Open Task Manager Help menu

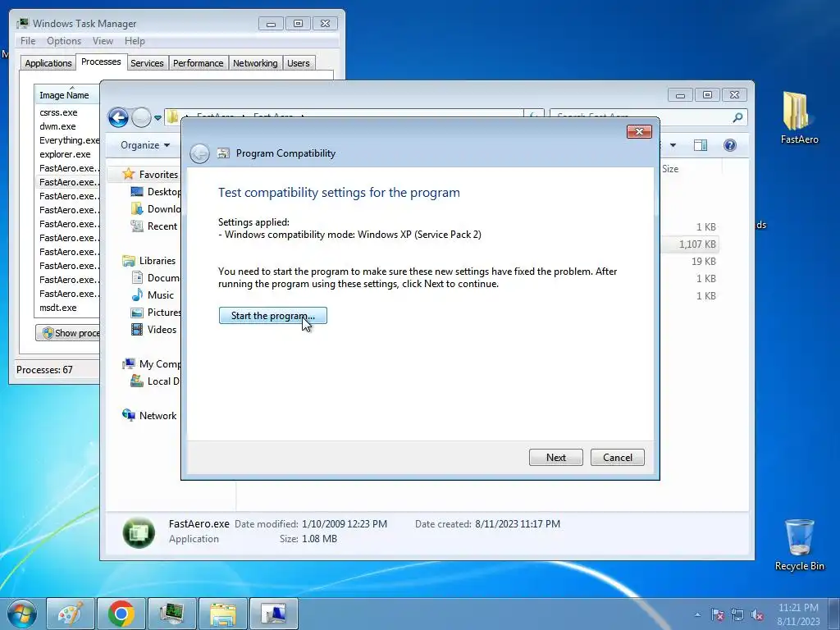(x=135, y=41)
